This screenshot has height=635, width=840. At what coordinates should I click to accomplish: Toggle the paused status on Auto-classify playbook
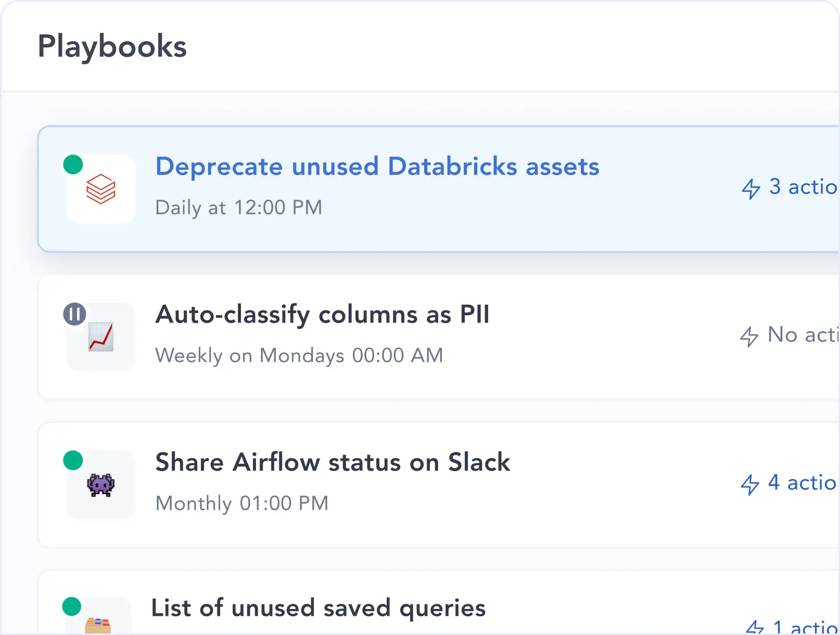click(x=74, y=314)
